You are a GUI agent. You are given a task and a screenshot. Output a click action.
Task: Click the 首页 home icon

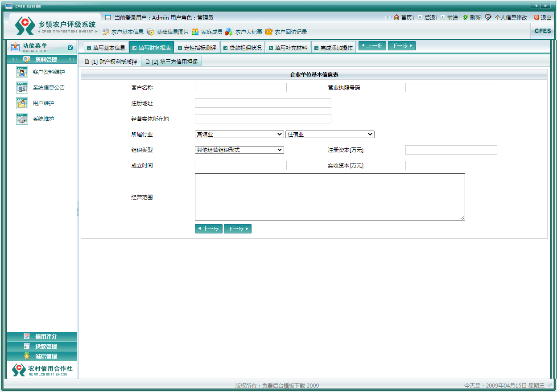396,17
